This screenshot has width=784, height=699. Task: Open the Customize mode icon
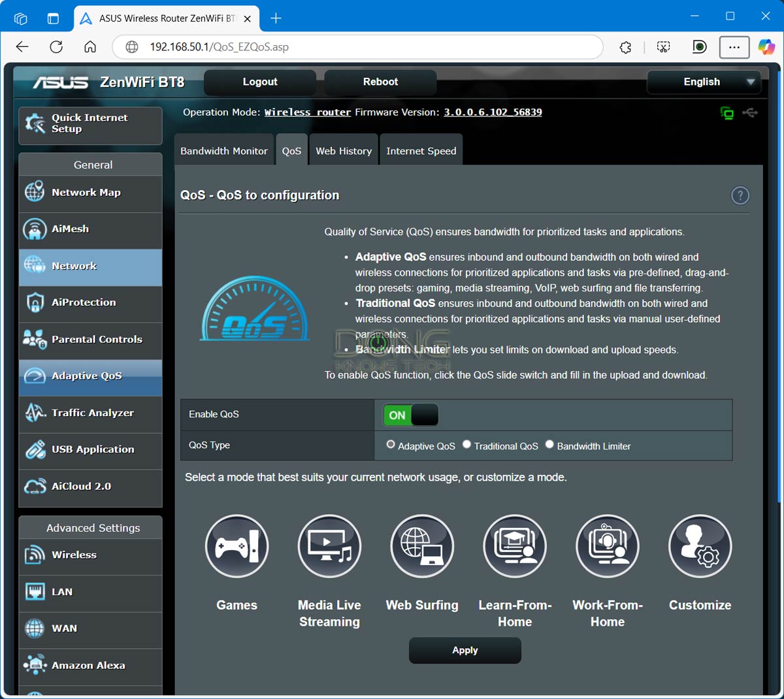coord(700,546)
